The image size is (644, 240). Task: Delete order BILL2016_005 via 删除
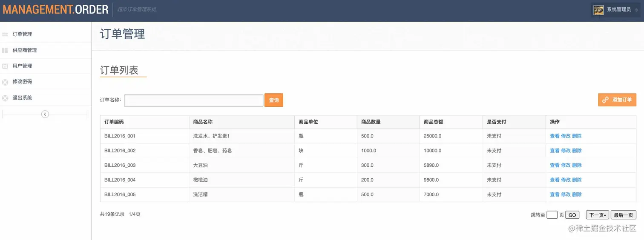[x=577, y=194]
